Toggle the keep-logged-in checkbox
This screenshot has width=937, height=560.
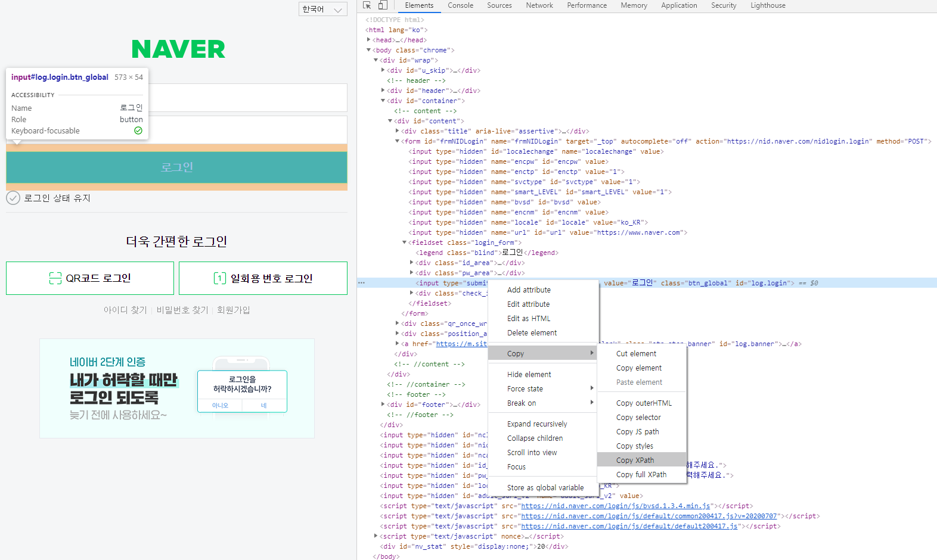pos(13,198)
